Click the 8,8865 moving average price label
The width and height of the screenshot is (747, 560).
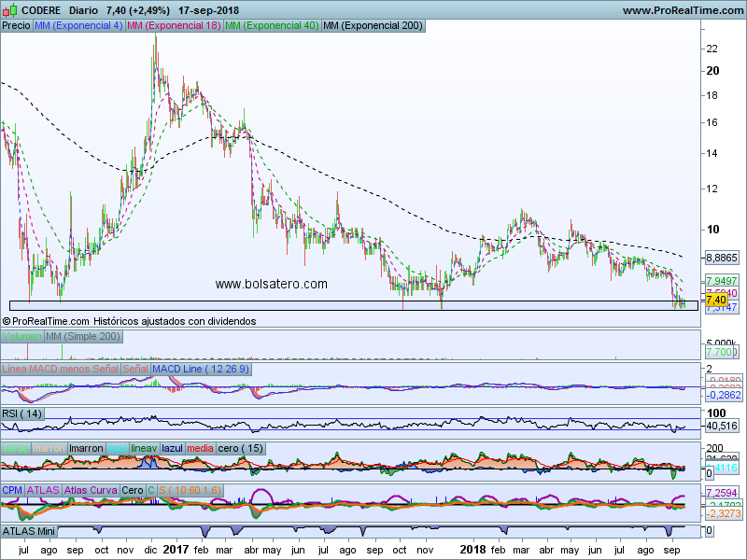pyautogui.click(x=722, y=257)
